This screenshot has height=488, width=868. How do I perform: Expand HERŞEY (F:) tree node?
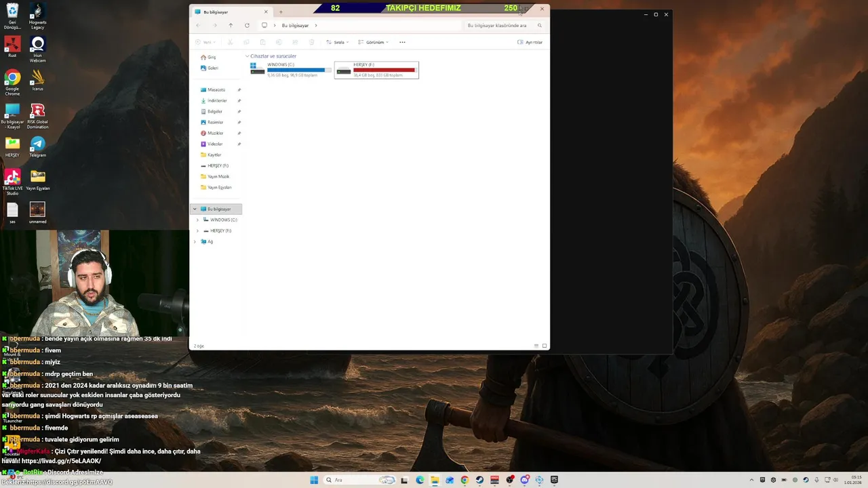pyautogui.click(x=197, y=230)
